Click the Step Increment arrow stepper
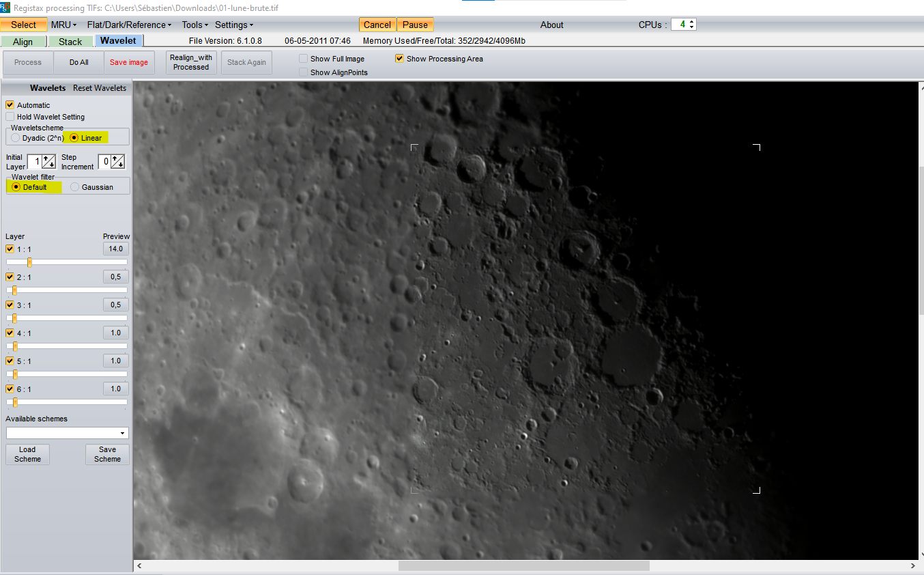 pos(118,162)
